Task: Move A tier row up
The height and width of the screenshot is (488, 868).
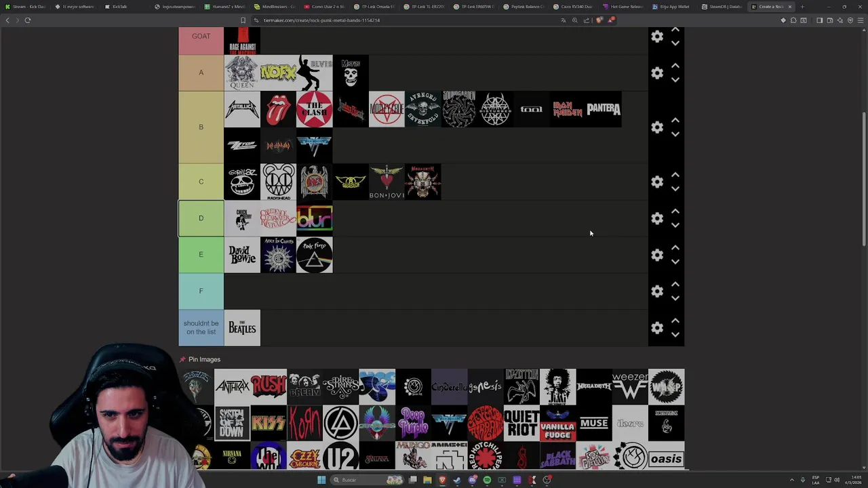Action: (675, 66)
